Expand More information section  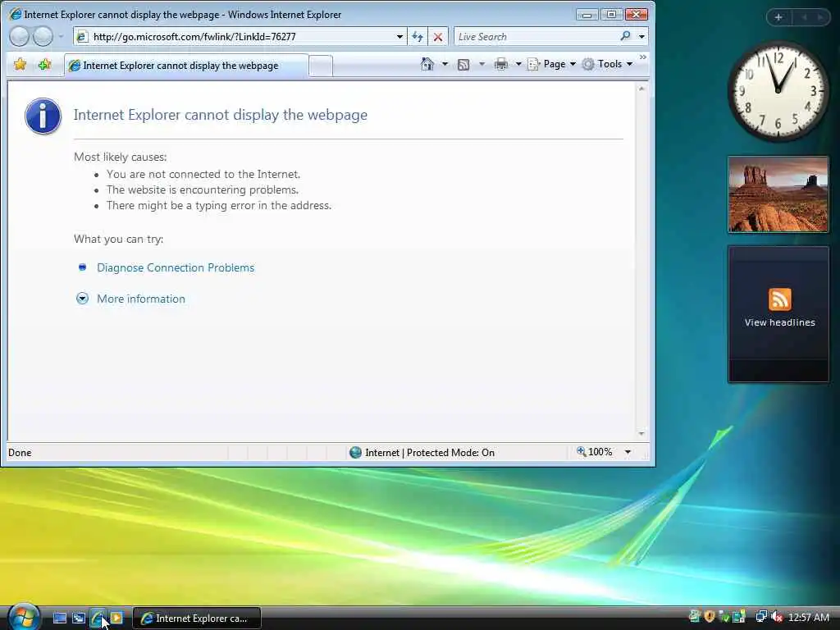141,299
